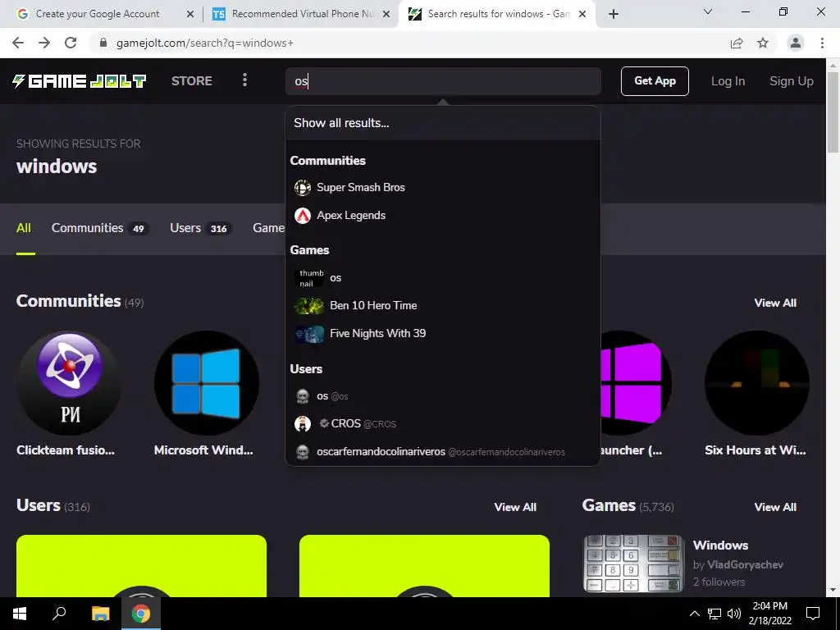This screenshot has height=630, width=840.
Task: Click Sign Up
Action: pyautogui.click(x=792, y=81)
